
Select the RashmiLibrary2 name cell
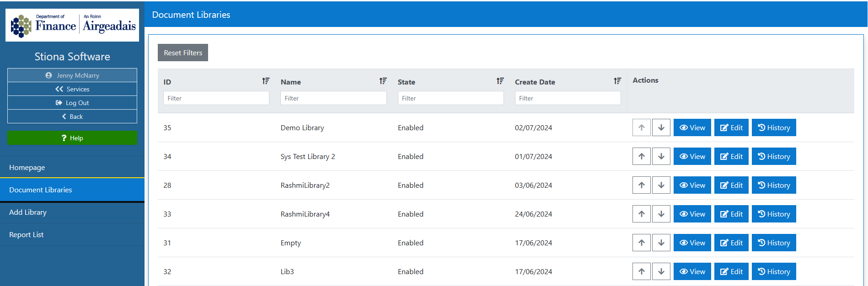tap(305, 185)
